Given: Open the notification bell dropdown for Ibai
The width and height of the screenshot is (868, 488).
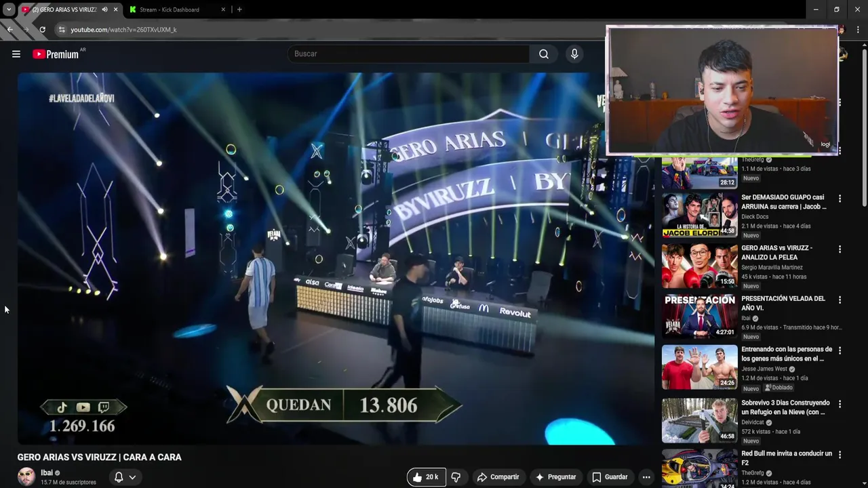Looking at the screenshot, I should click(125, 477).
